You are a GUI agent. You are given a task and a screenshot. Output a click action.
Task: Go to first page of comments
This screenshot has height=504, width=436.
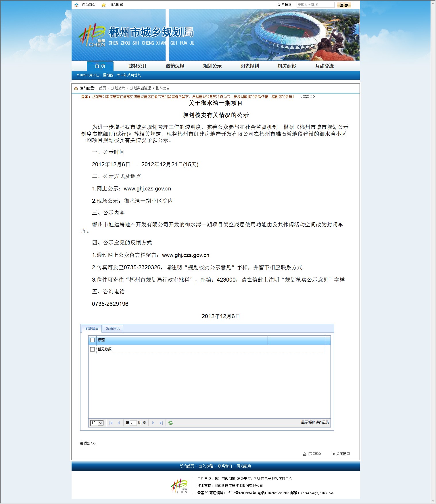[111, 423]
